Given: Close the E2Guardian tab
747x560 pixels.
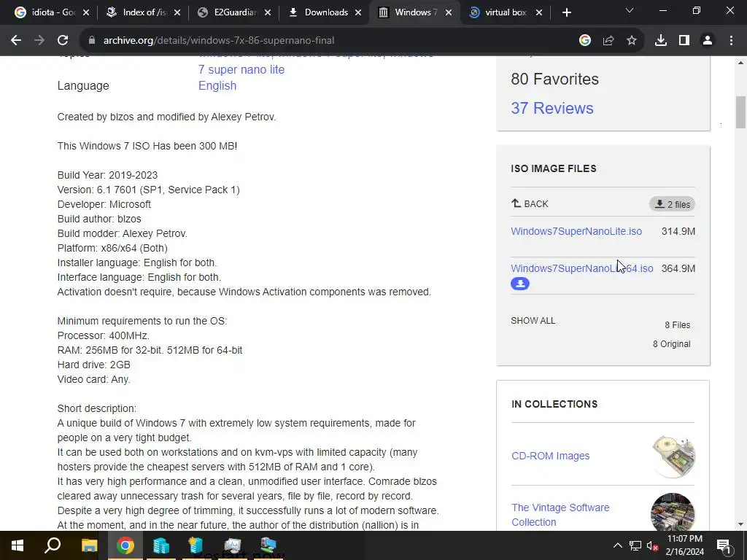Looking at the screenshot, I should coord(268,13).
